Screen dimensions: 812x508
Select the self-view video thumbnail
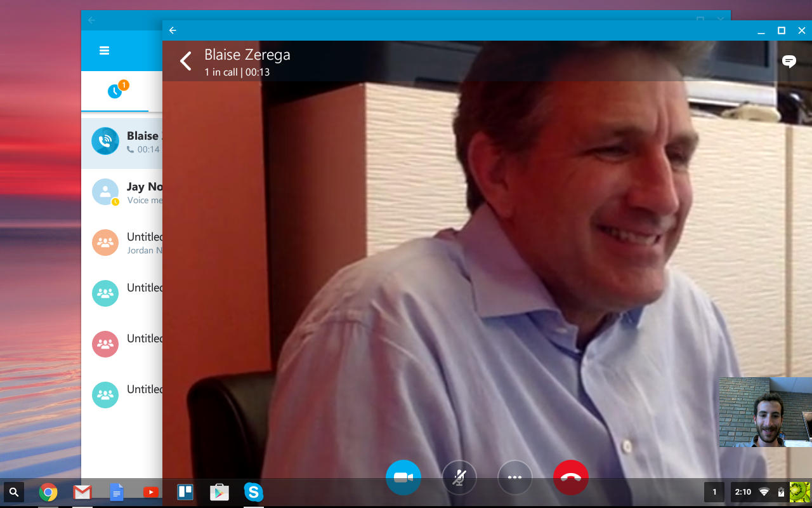click(765, 411)
